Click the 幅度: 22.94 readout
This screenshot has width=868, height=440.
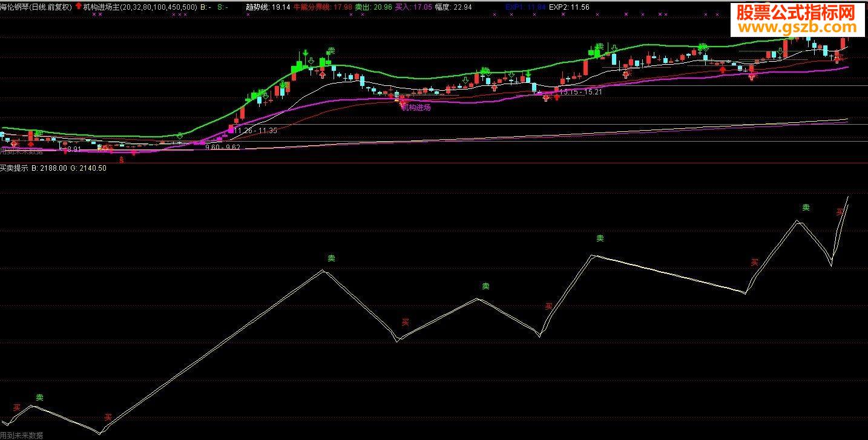[x=453, y=7]
